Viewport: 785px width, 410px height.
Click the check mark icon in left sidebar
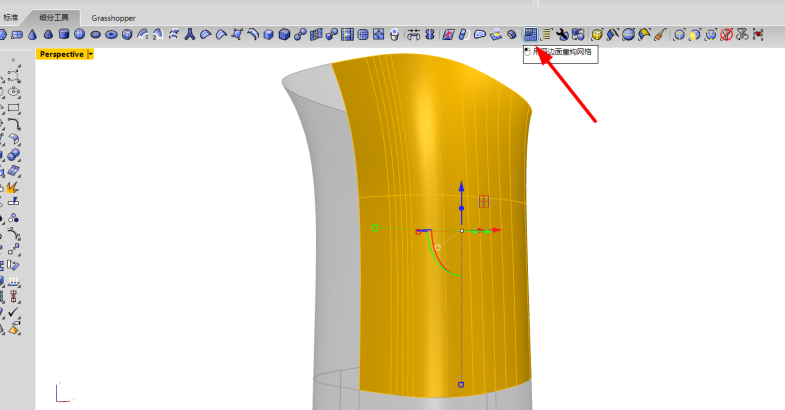point(13,313)
